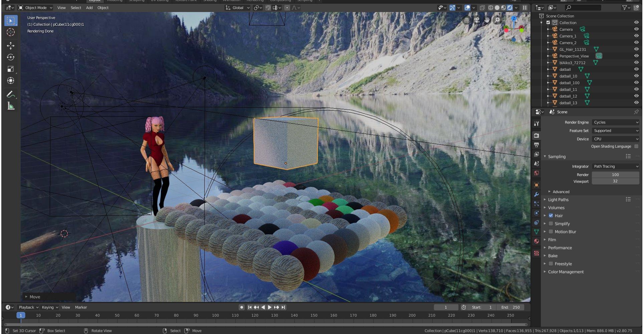Uncheck the Hair checkbox
The height and width of the screenshot is (334, 644).
551,216
